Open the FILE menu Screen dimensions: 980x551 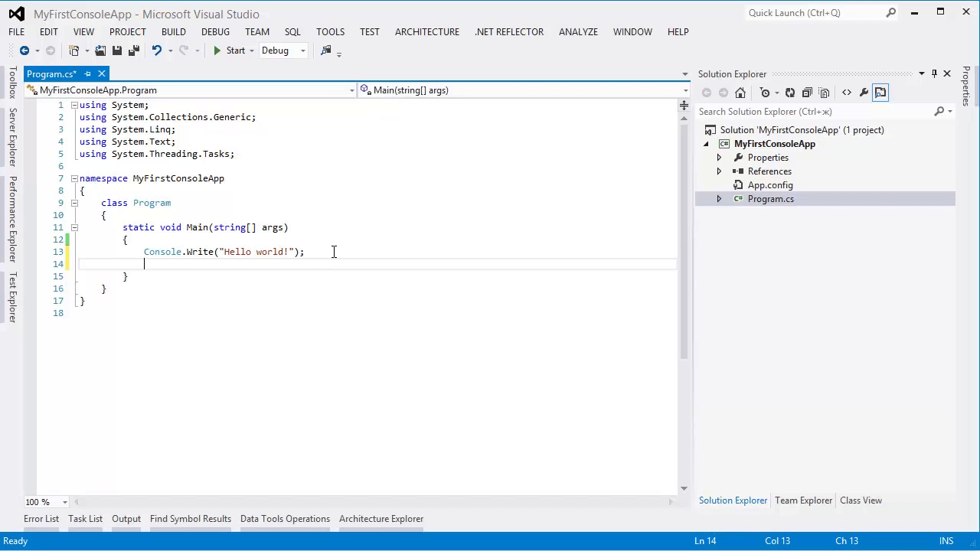pyautogui.click(x=17, y=31)
